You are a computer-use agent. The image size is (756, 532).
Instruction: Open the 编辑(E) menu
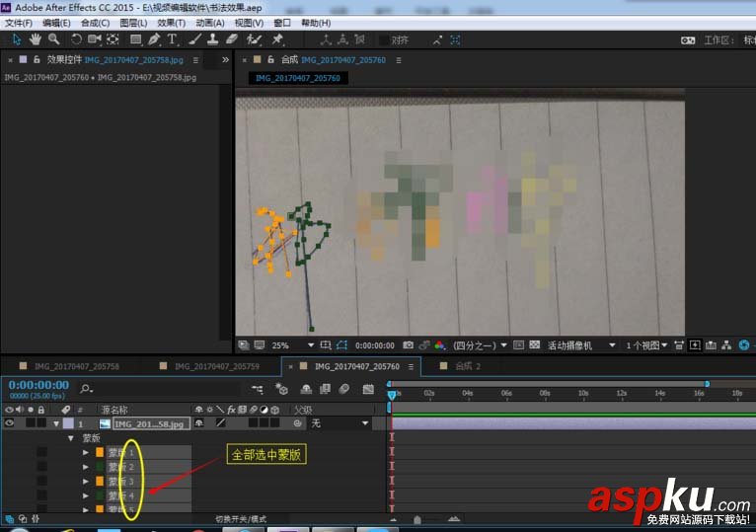[x=56, y=23]
